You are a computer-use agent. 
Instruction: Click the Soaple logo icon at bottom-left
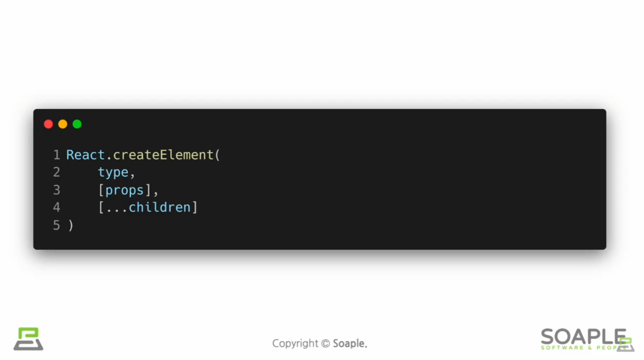point(28,339)
